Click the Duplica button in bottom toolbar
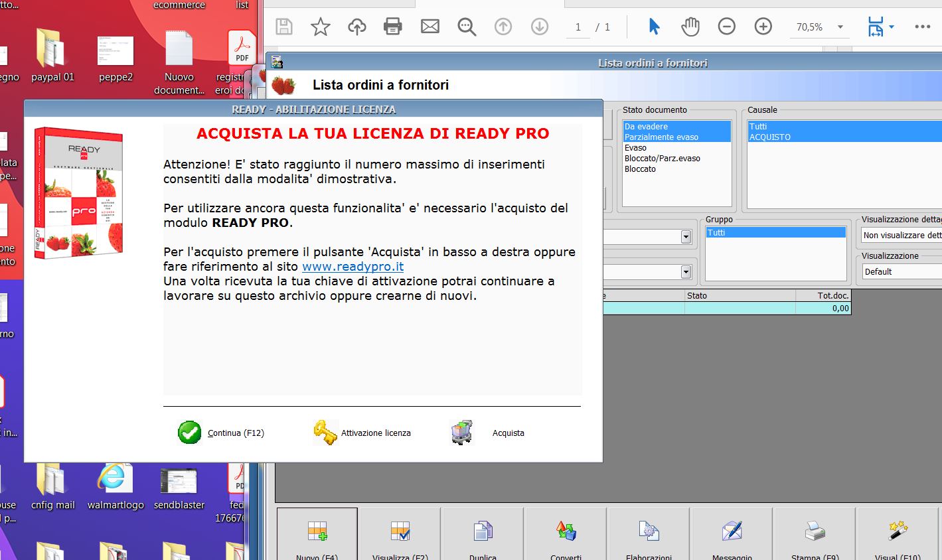This screenshot has width=942, height=560. (x=483, y=535)
